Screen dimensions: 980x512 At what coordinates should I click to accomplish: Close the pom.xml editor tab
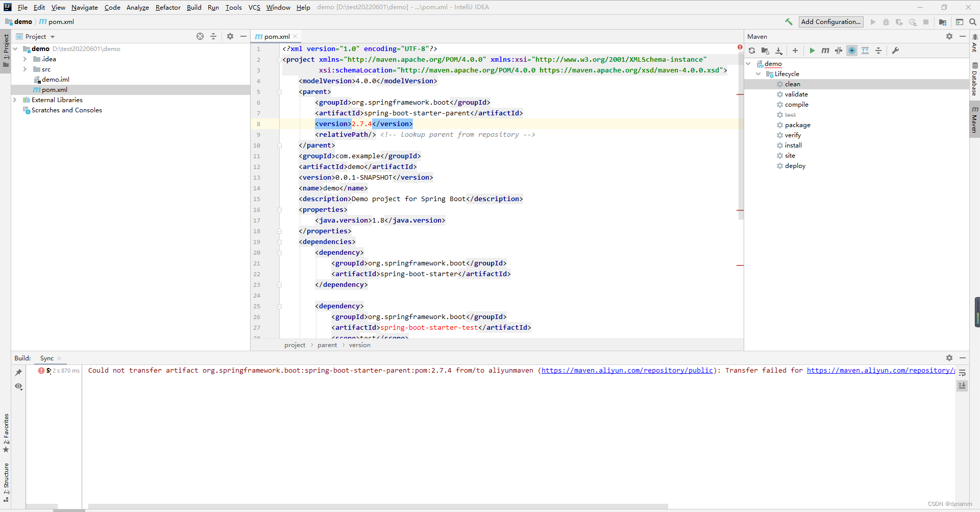point(295,37)
